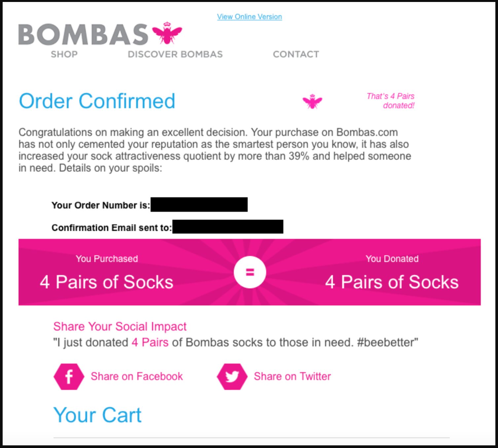Click the Your Cart heading
Viewport: 498px width, 448px height.
click(x=98, y=415)
